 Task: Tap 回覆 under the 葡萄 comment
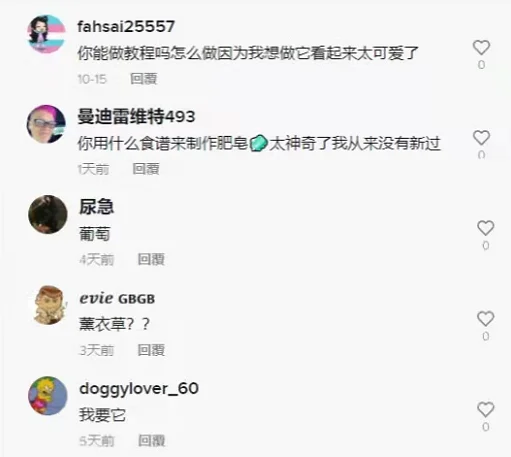tap(151, 259)
